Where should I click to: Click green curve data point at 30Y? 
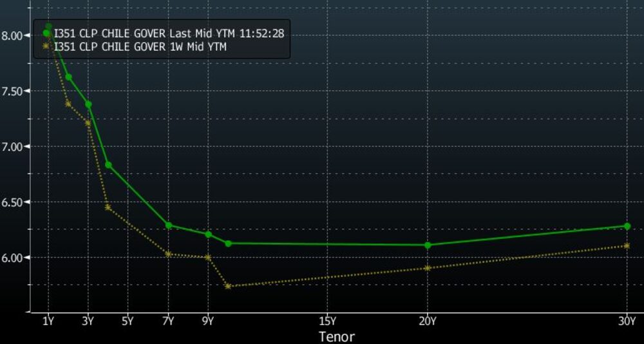pos(627,226)
